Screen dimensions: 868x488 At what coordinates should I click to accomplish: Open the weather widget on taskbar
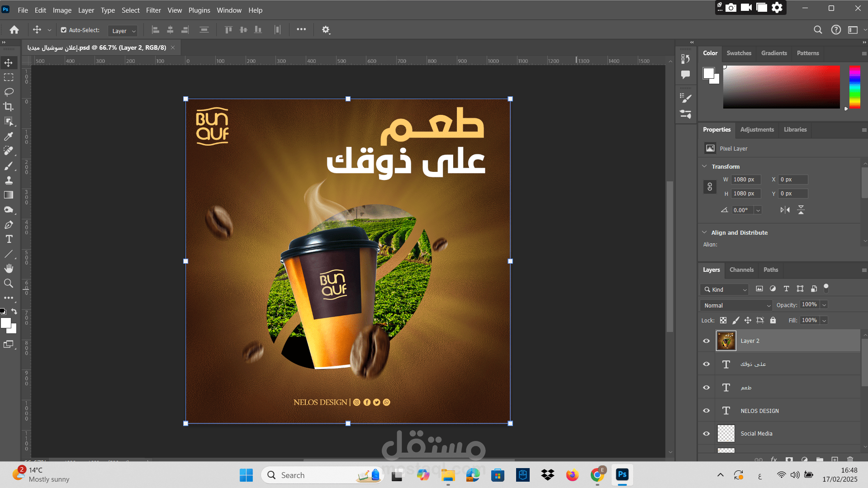click(x=41, y=475)
